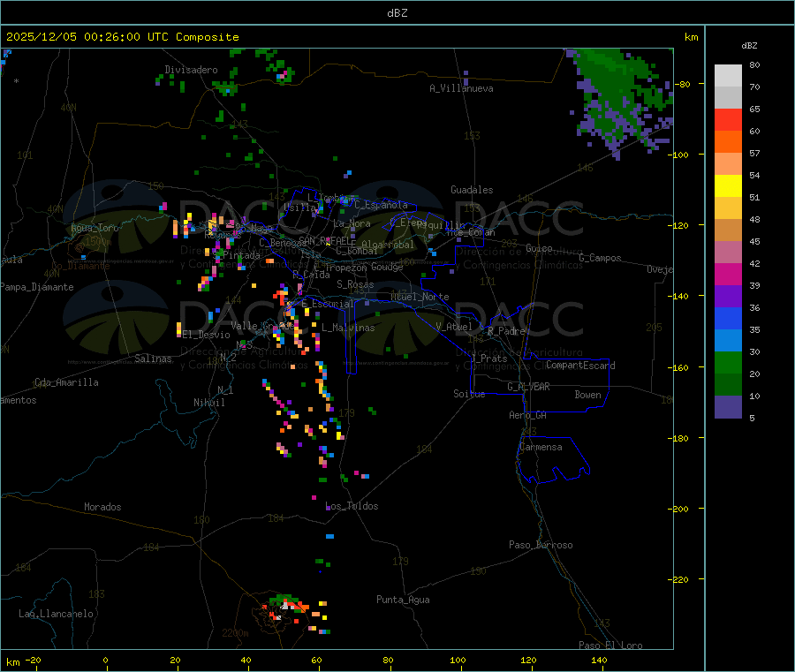This screenshot has height=672, width=795.
Task: Click the isolated blue echo south of Los_Toldos
Action: pyautogui.click(x=329, y=536)
